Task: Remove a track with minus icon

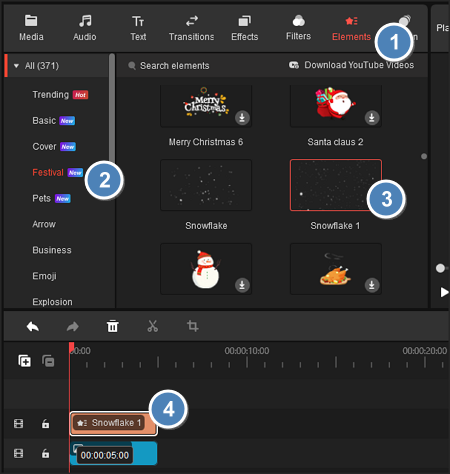Action: (x=48, y=361)
